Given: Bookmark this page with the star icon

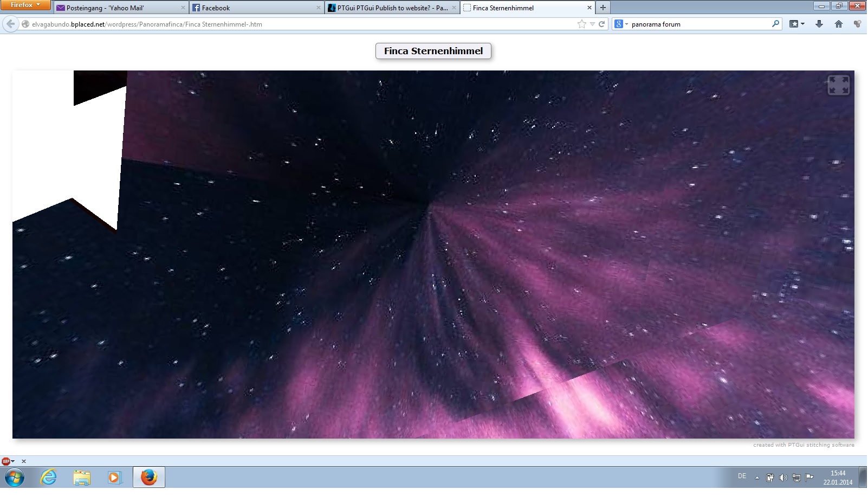Looking at the screenshot, I should (581, 24).
